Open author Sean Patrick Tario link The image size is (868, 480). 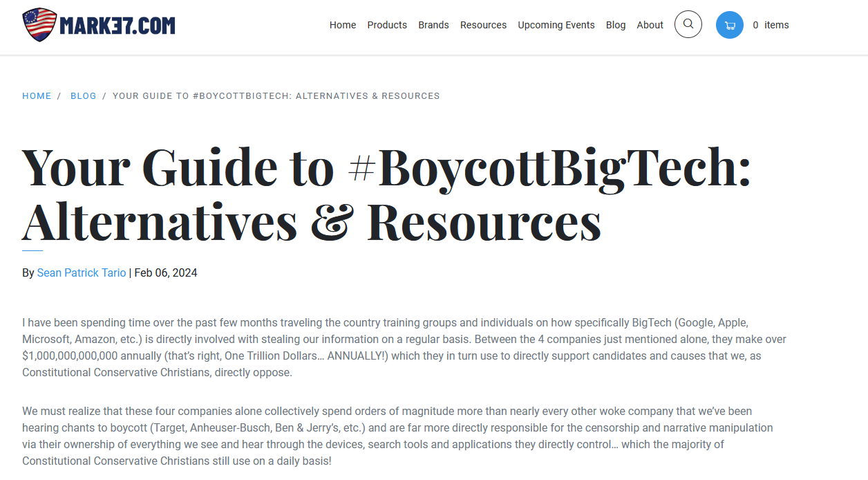[82, 273]
